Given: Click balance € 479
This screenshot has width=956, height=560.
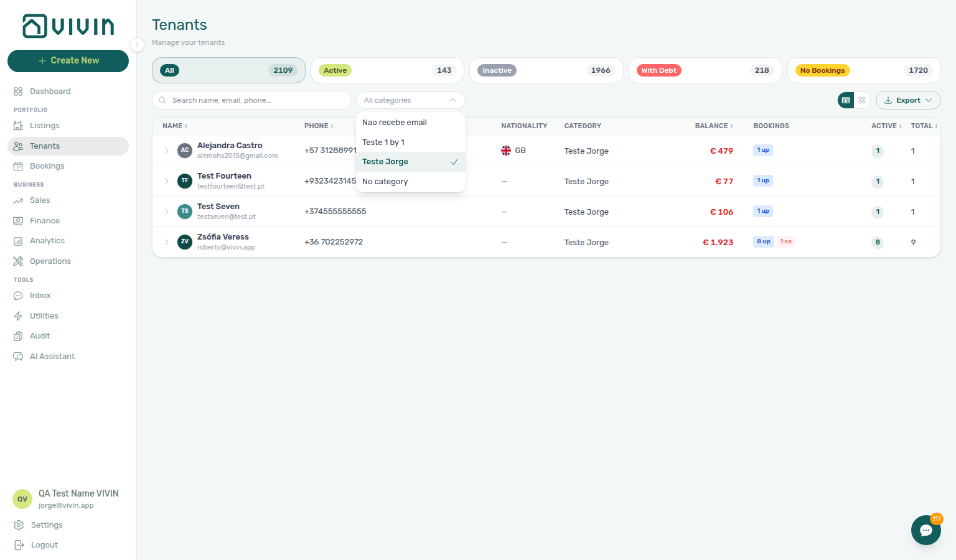Looking at the screenshot, I should coord(722,151).
